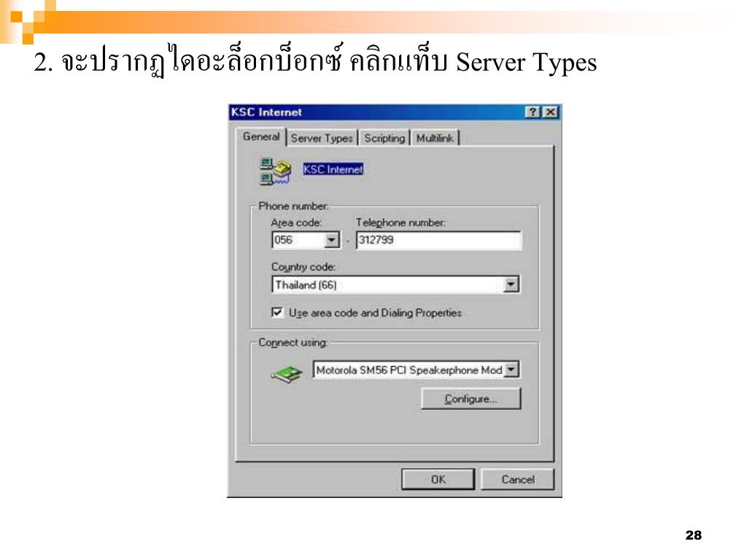Click the Configure... button

tap(471, 399)
